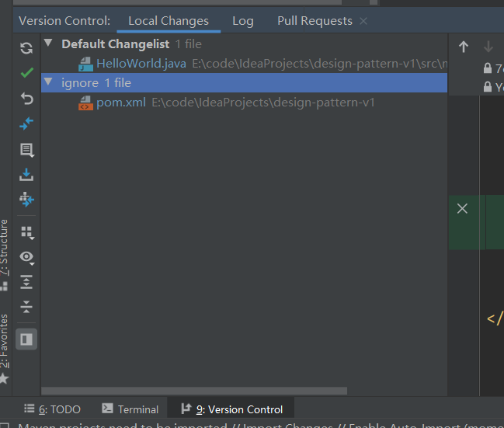Click the horizontal scrollbar of the changes list

[x=194, y=391]
